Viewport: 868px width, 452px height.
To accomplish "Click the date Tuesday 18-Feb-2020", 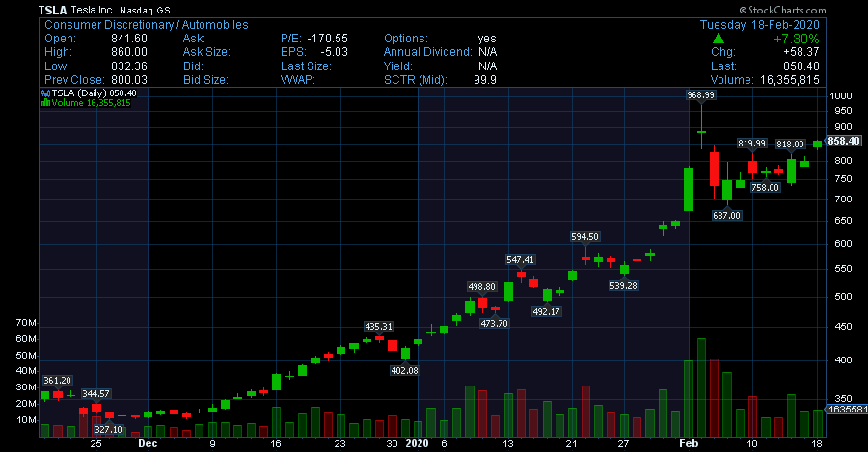I will [x=760, y=25].
